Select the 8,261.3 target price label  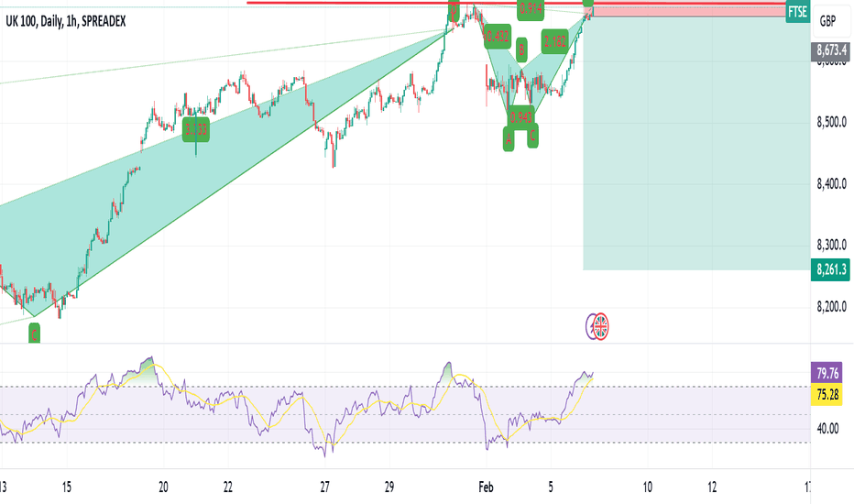[x=831, y=269]
